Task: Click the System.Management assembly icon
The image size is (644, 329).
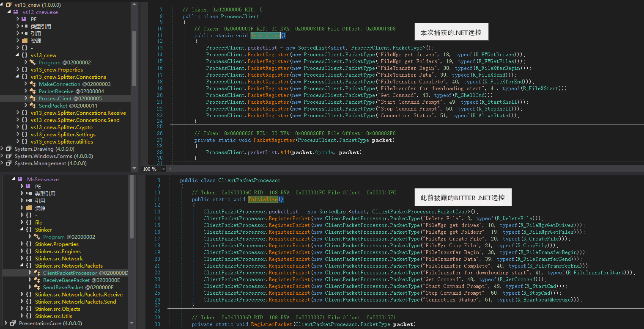Action: 8,163
